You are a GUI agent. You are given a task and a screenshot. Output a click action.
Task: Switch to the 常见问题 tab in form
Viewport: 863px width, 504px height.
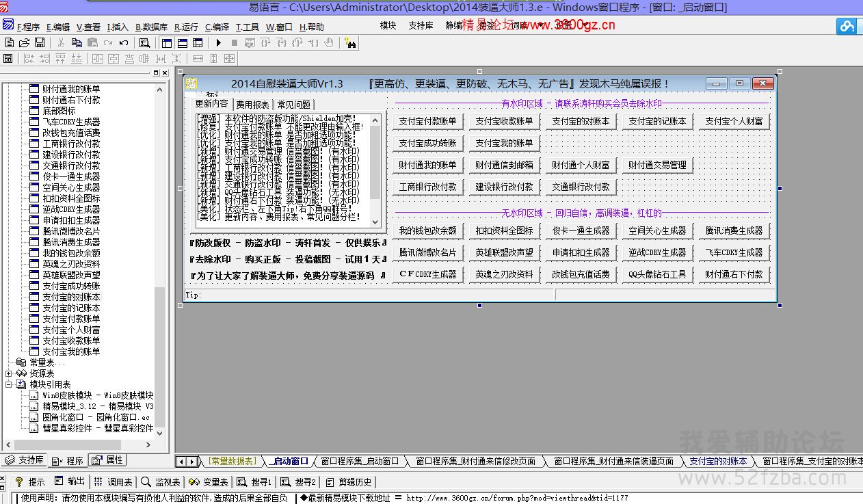(x=293, y=105)
